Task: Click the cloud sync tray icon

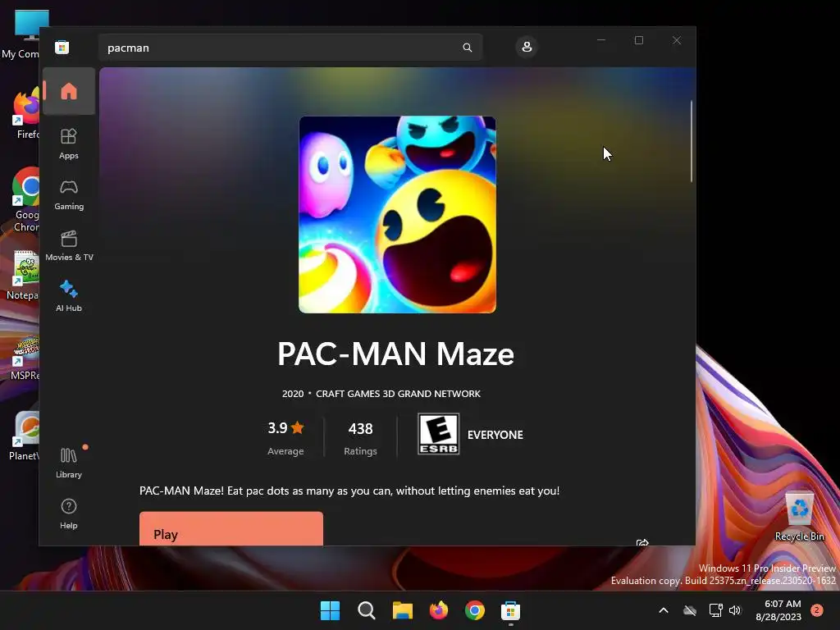Action: [x=689, y=610]
